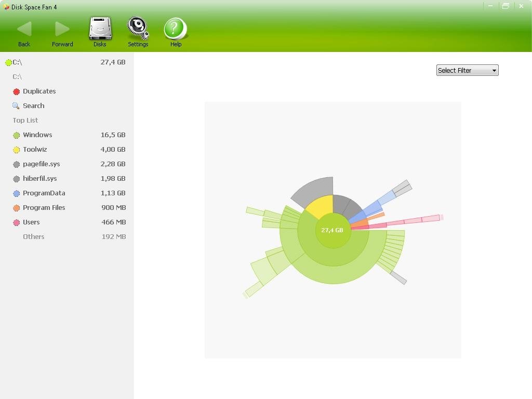Click the orange dot beside Program Files

coord(16,208)
